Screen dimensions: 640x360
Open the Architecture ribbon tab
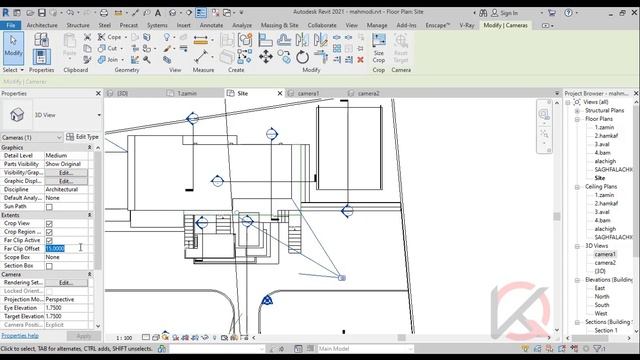[x=42, y=25]
